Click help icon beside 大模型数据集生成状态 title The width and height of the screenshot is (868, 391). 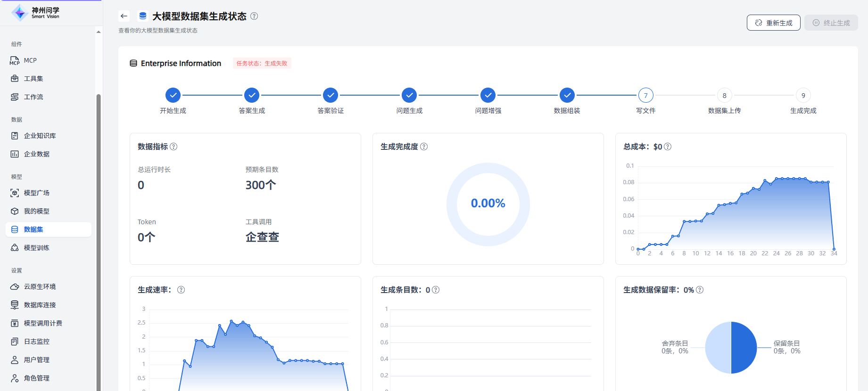[x=254, y=16]
